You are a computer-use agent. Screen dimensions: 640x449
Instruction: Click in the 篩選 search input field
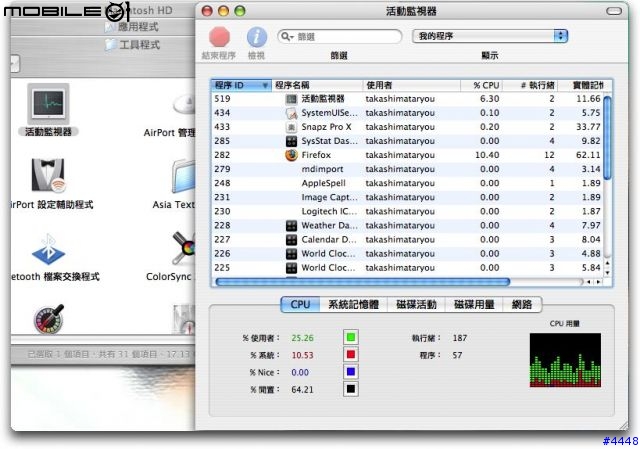point(340,37)
